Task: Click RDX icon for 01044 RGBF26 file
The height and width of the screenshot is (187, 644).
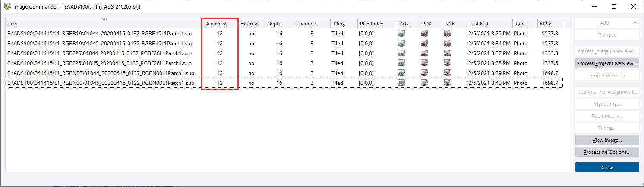Action: pos(425,53)
